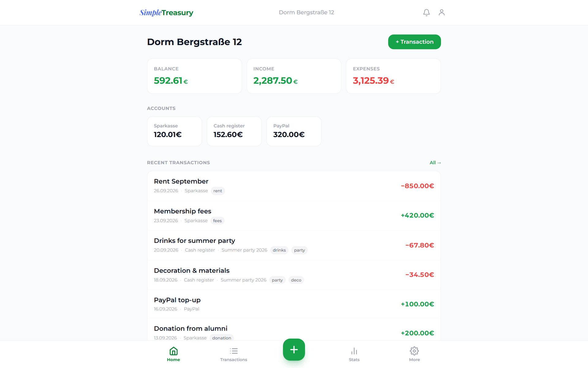The image size is (588, 368).
Task: Click the SimpleTreasury logo
Action: [166, 13]
